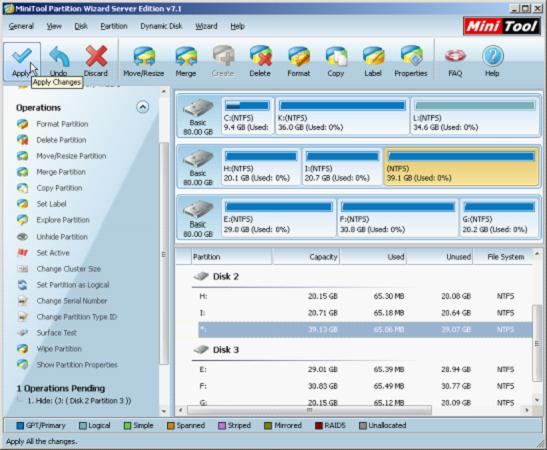Viewport: 547px width, 450px height.
Task: Select the Move/Resize toolbar tool
Action: coord(144,61)
